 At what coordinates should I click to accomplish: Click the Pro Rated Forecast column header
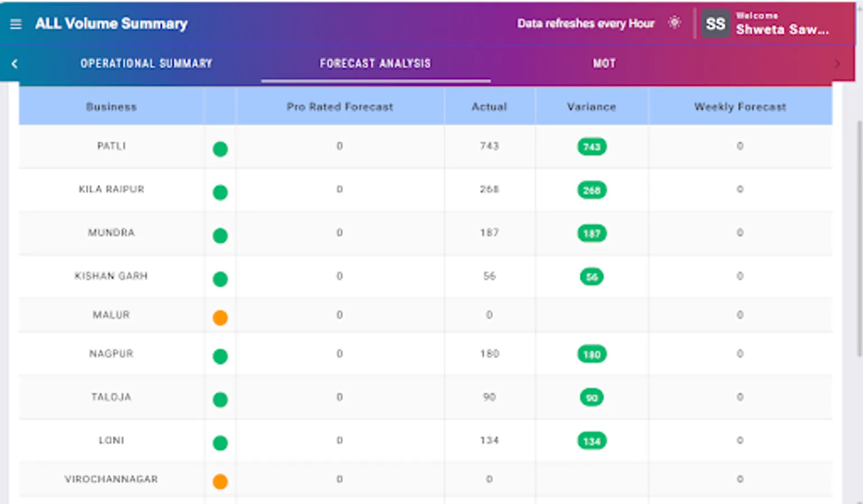pos(340,107)
